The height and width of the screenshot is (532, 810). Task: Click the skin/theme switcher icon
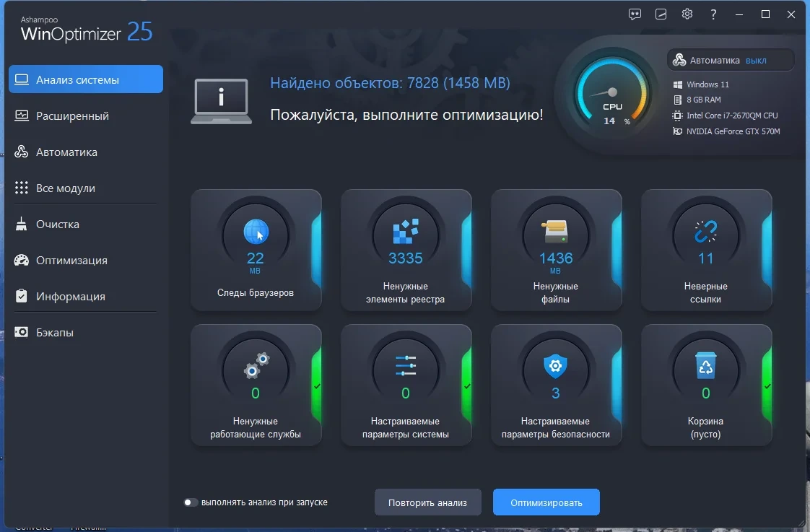[661, 14]
